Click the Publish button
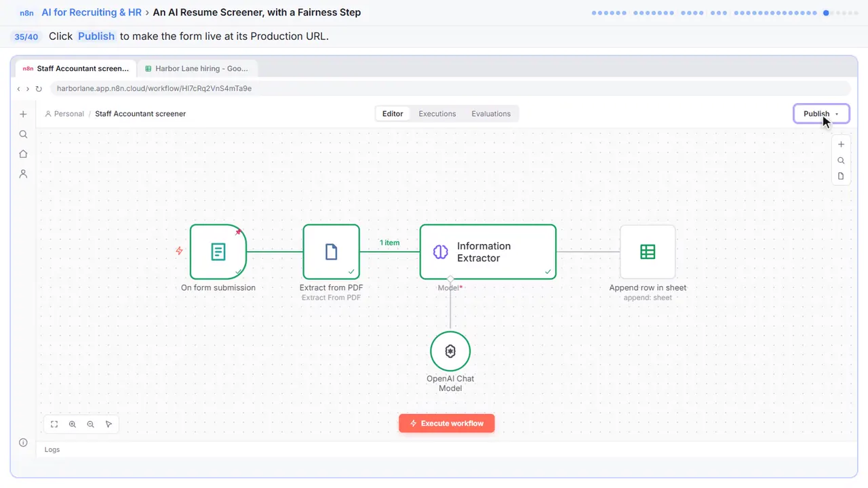 (x=816, y=114)
